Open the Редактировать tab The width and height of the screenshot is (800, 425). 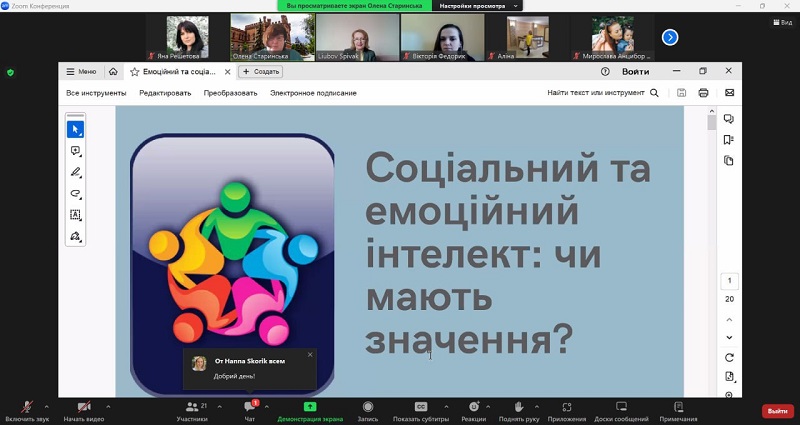[165, 93]
